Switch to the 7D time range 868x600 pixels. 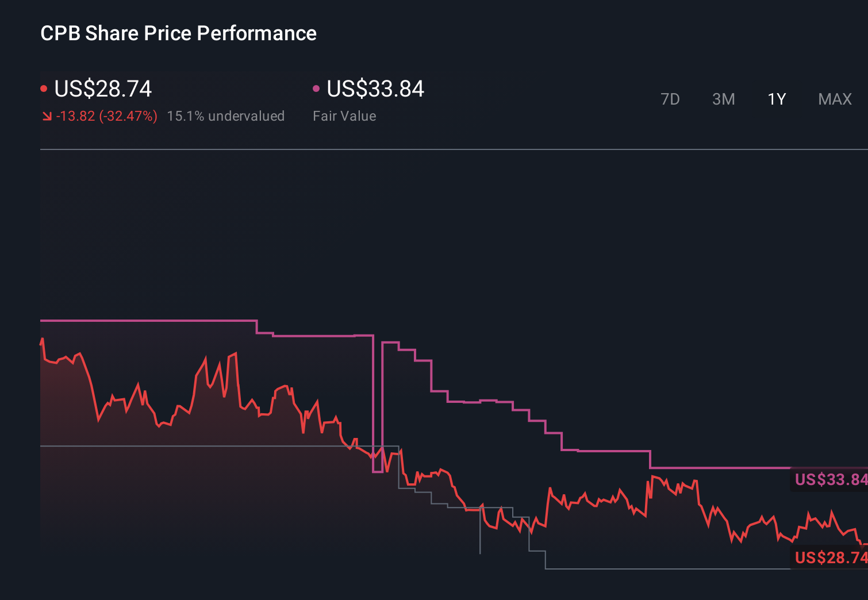670,99
